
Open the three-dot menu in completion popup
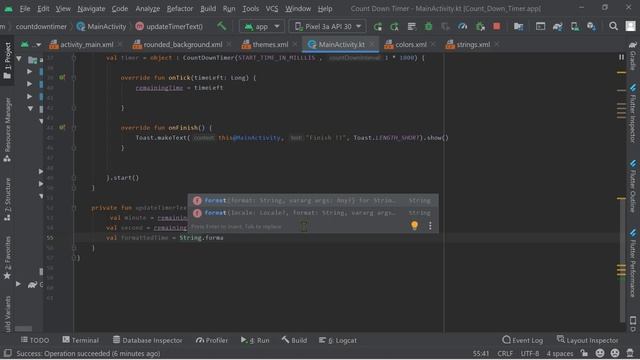pyautogui.click(x=430, y=226)
